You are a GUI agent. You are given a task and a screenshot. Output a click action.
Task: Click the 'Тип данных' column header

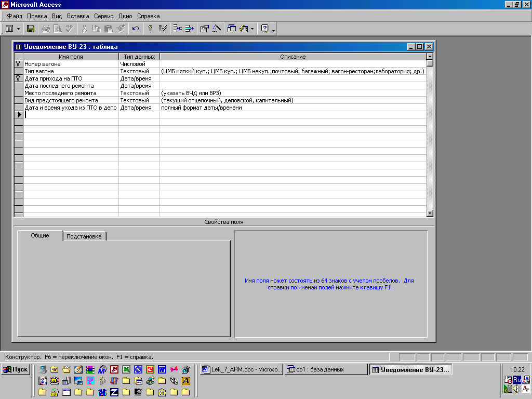pyautogui.click(x=139, y=57)
